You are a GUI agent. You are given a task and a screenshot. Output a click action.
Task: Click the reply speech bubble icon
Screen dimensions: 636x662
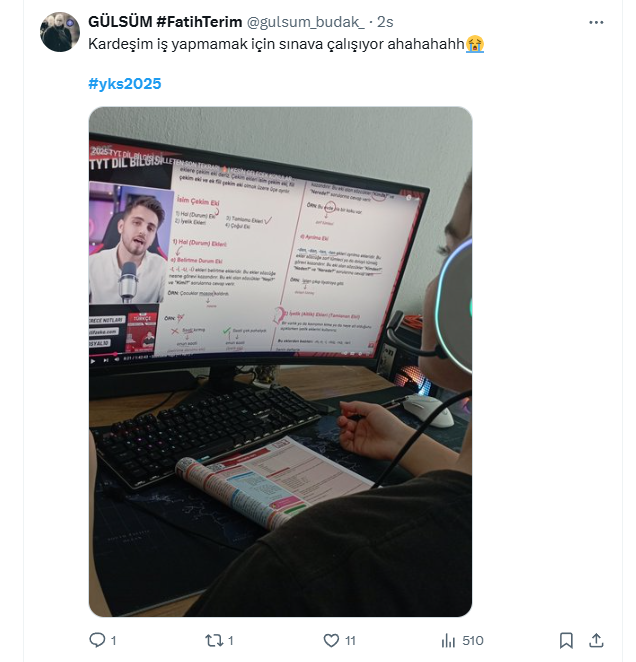[x=97, y=640]
